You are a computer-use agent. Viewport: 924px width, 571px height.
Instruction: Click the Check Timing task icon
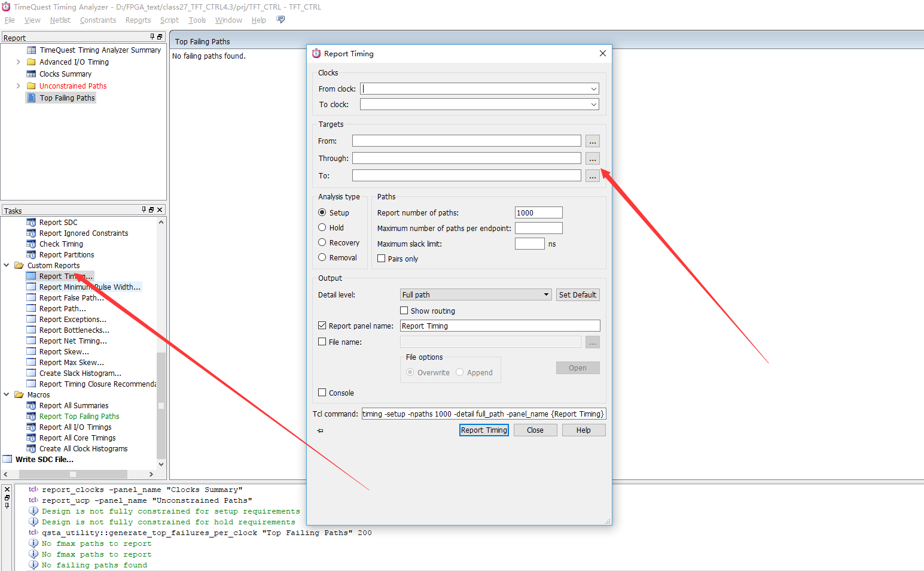click(31, 244)
